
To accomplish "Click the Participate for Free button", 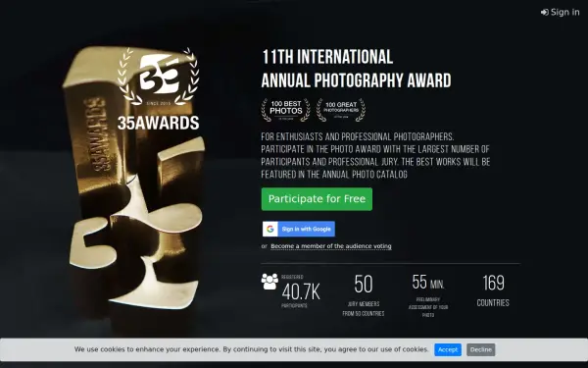I will pos(317,199).
